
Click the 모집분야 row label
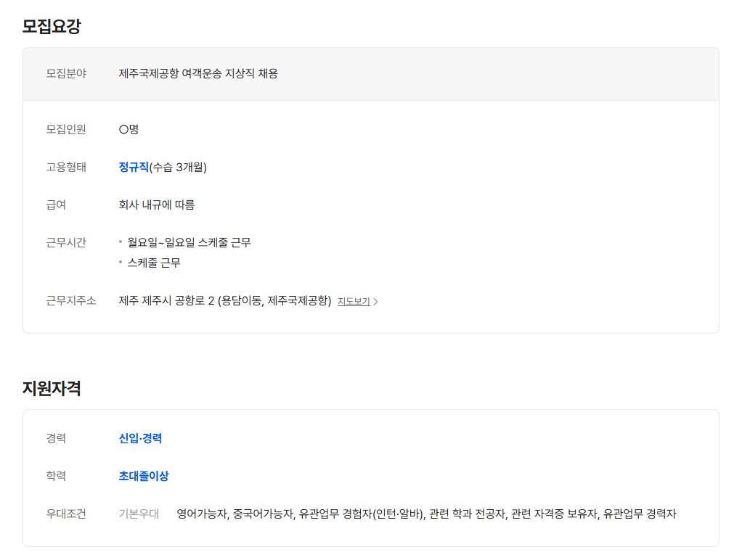(x=66, y=73)
